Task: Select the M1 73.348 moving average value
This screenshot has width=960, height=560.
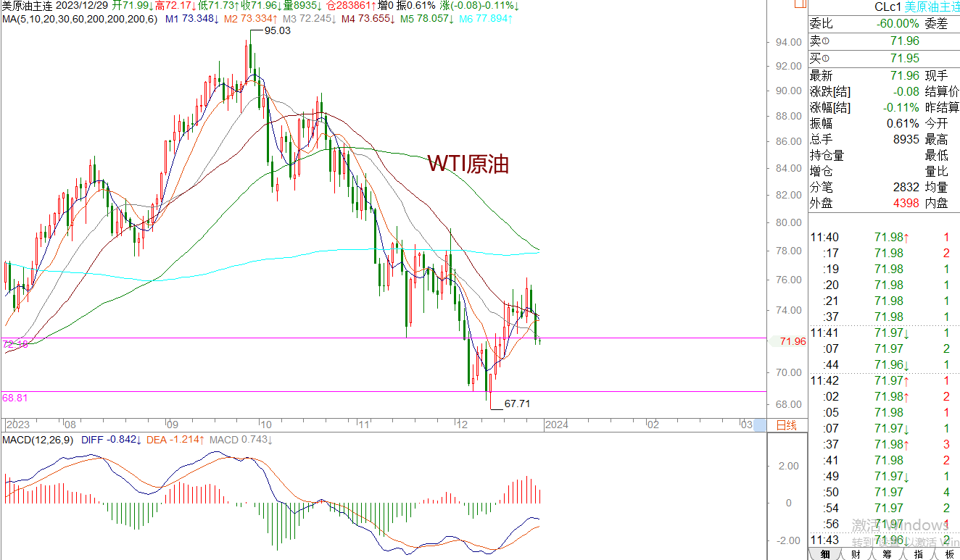Action: [x=192, y=18]
